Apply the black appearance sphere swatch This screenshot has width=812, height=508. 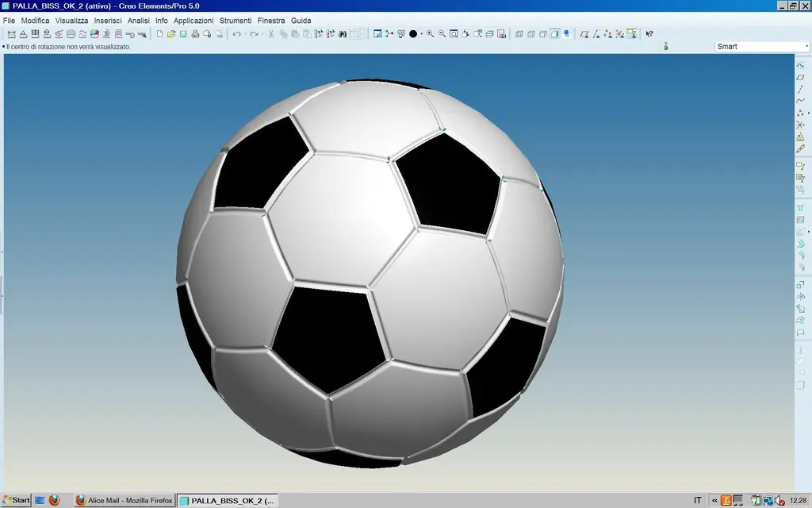click(412, 34)
